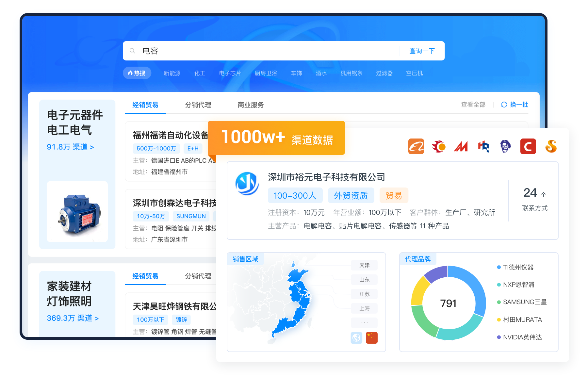Image resolution: width=588 pixels, height=392 pixels.
Task: Select the 100万以下 tag
Action: [151, 319]
